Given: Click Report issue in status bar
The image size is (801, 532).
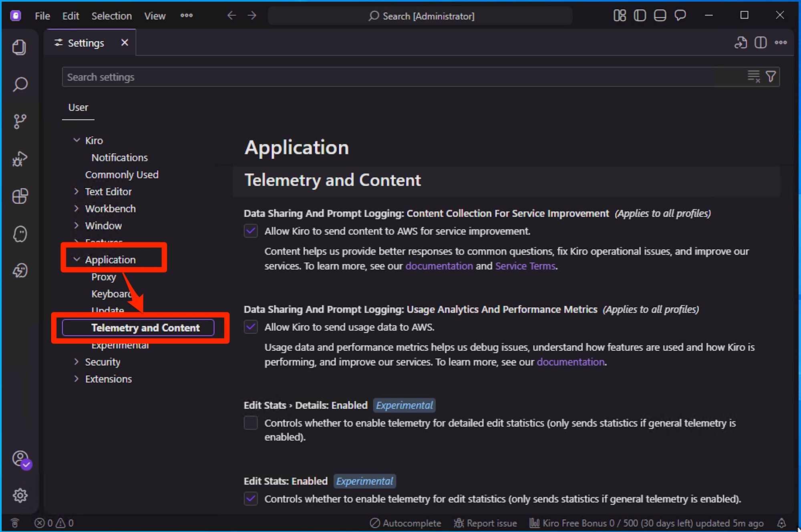Looking at the screenshot, I should tap(485, 523).
